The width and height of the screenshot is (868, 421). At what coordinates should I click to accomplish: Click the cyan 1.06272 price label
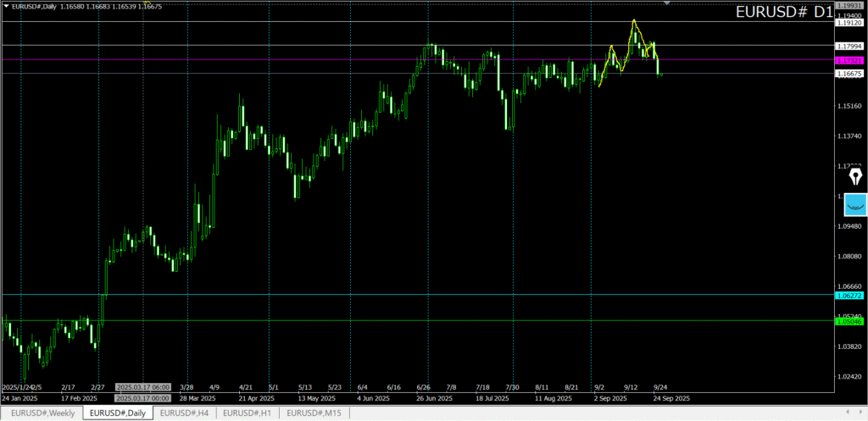[849, 296]
